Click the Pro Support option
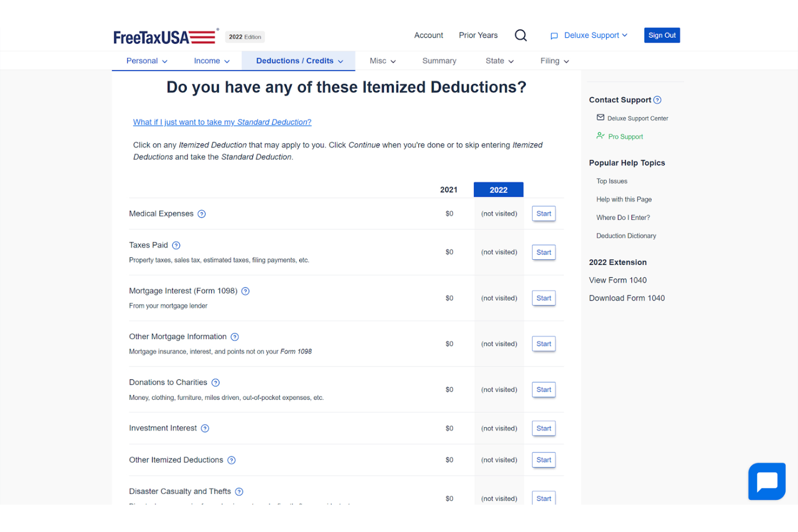This screenshot has width=798, height=532. 625,136
